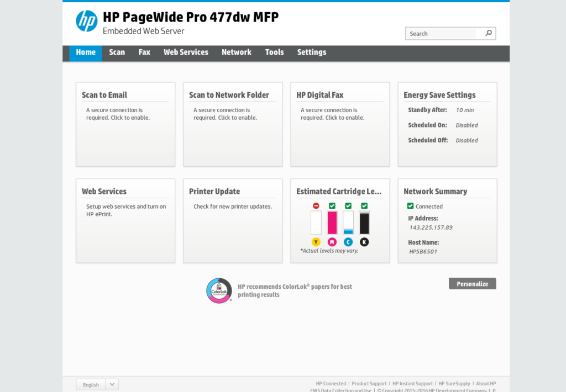Click the cyan cartridge level bar
The height and width of the screenshot is (392, 566).
click(x=348, y=223)
